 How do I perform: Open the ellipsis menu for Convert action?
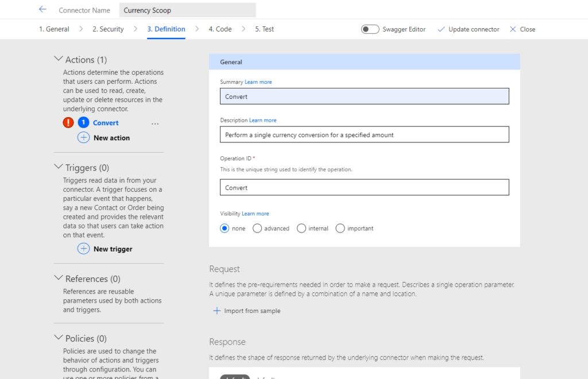(155, 123)
